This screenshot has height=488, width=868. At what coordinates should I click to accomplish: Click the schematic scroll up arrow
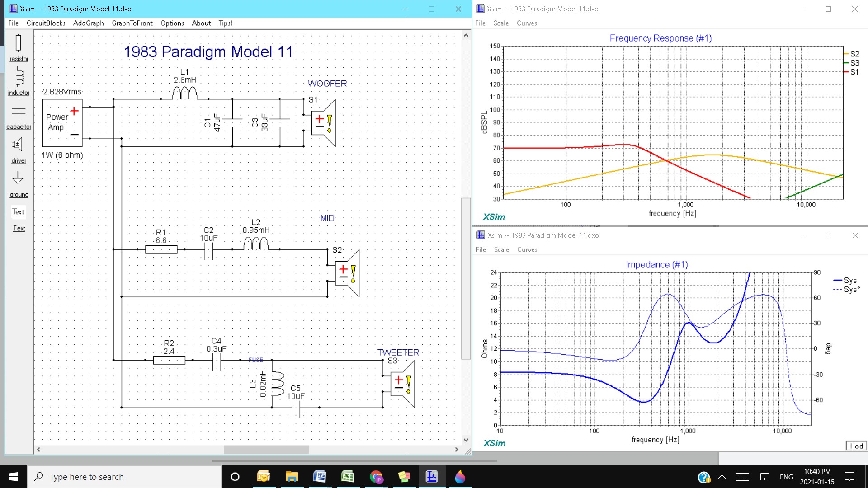466,35
